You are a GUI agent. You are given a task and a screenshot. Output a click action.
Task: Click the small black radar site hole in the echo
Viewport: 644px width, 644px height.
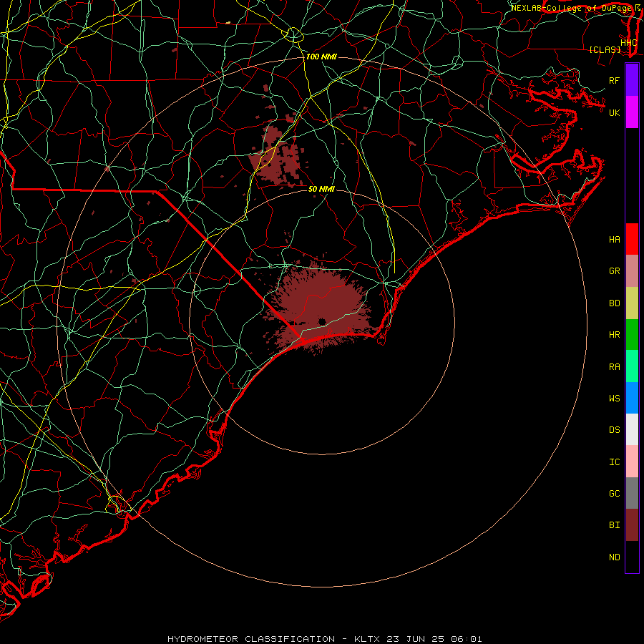[x=322, y=321]
